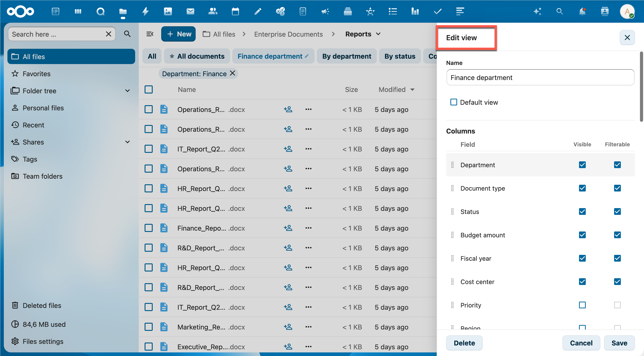Open the Notes pencil icon
The width and height of the screenshot is (644, 356).
tap(258, 11)
